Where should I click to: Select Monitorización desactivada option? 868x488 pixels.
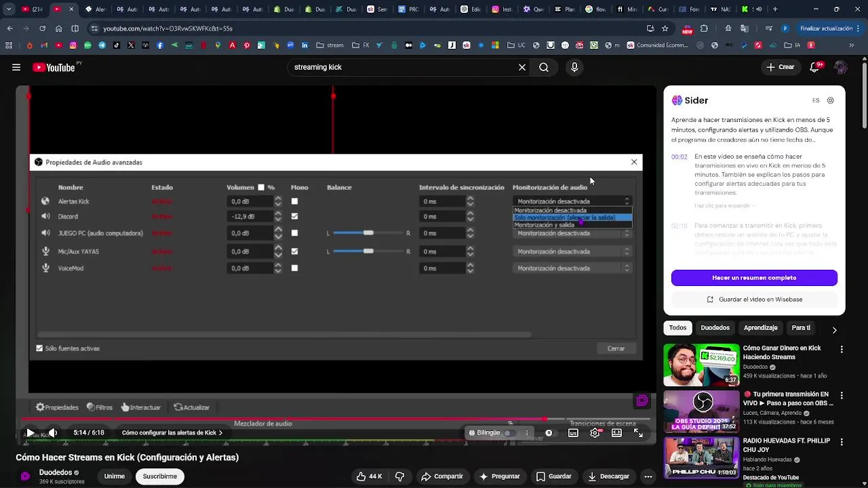572,210
